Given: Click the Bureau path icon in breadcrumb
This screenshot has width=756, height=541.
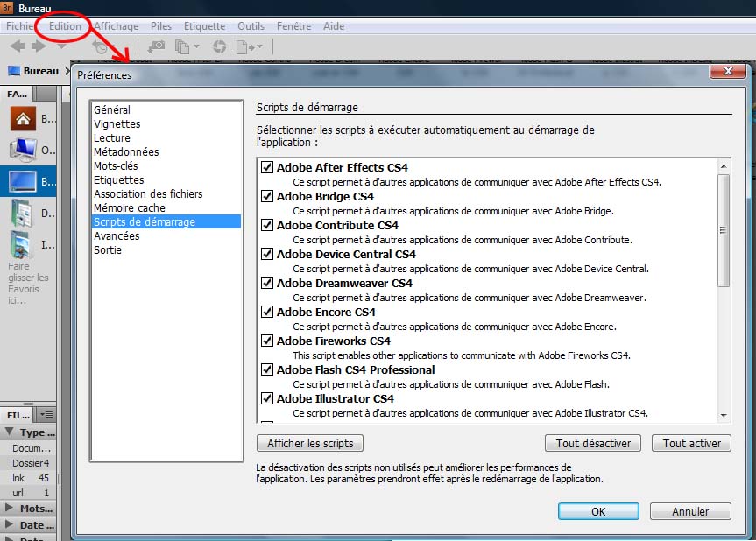Looking at the screenshot, I should (15, 71).
